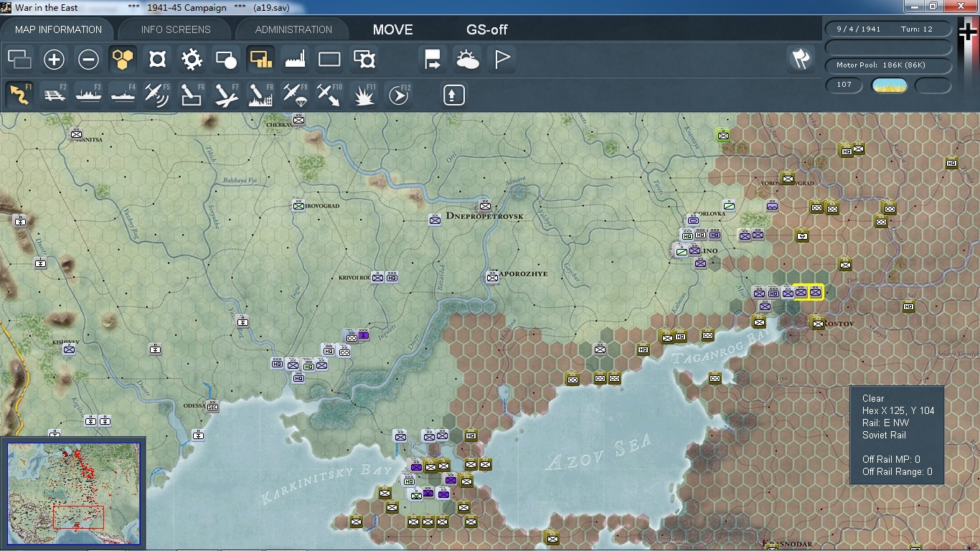Select the SEC unit counter at Odessa
Image resolution: width=980 pixels, height=551 pixels.
[212, 406]
